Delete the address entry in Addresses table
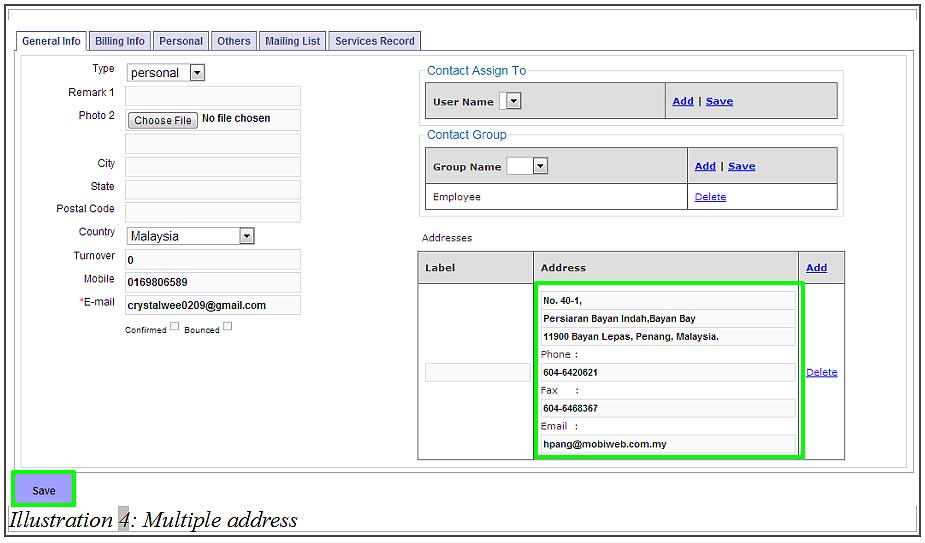Image resolution: width=925 pixels, height=543 pixels. (x=821, y=372)
